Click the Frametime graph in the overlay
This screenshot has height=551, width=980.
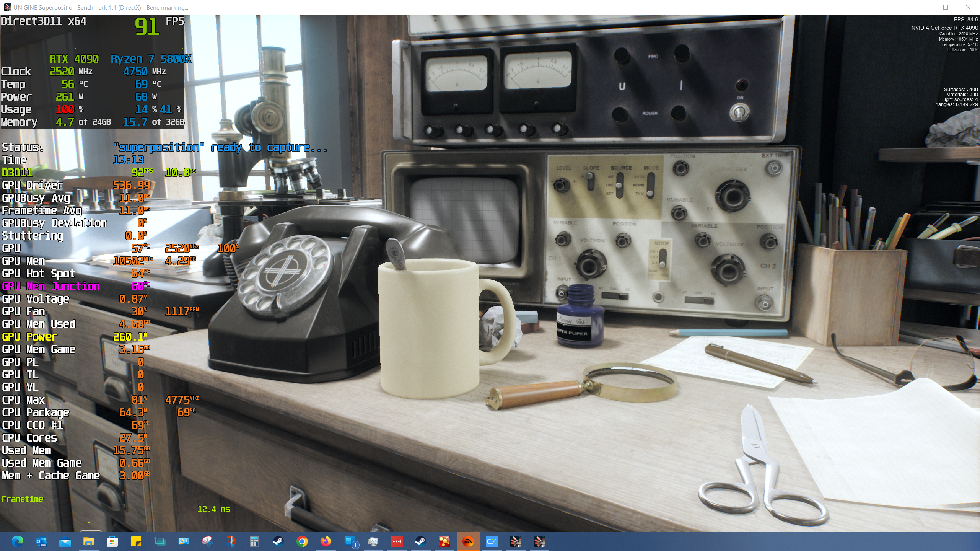coord(99,522)
